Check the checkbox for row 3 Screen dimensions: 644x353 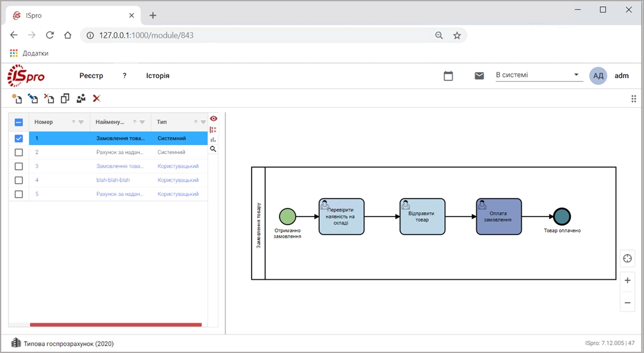19,166
